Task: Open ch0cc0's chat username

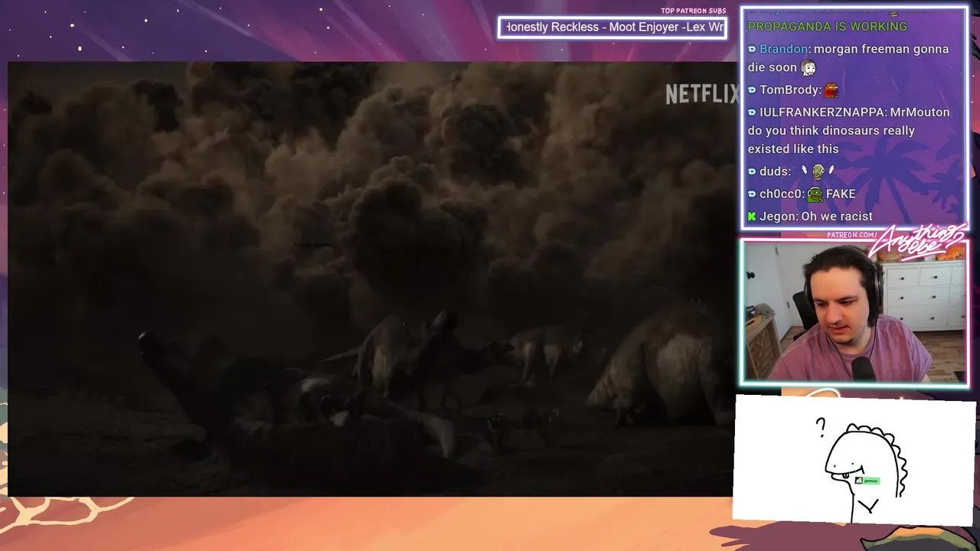Action: (x=780, y=194)
